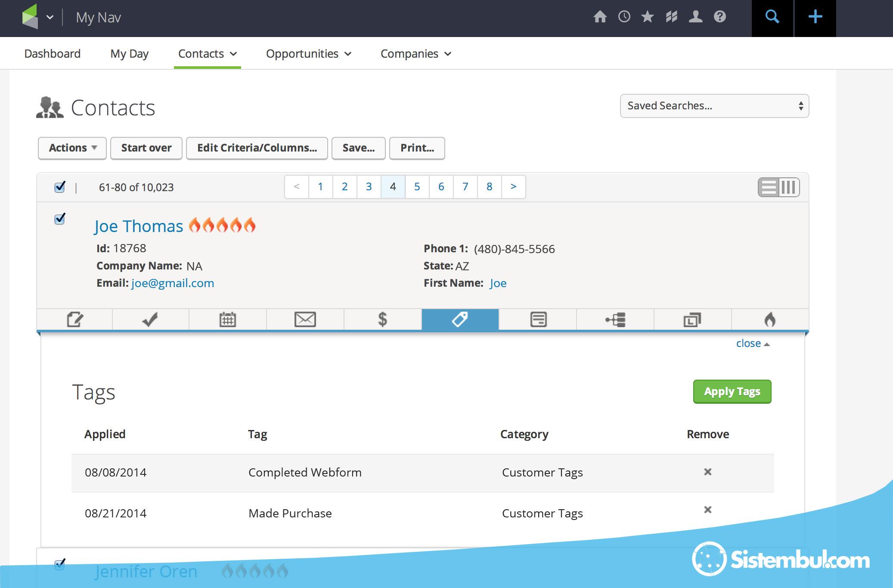Open the Joe Thomas contact link
Image resolution: width=893 pixels, height=588 pixels.
tap(139, 226)
